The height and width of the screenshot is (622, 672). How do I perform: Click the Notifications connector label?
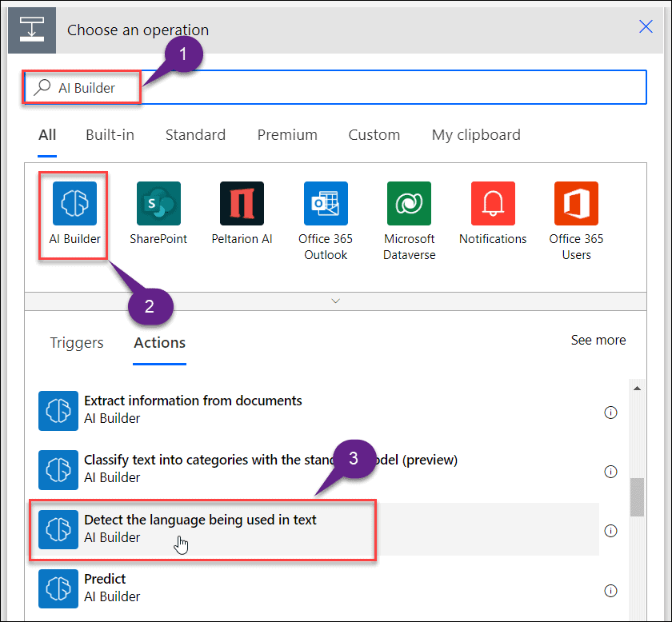pos(493,238)
